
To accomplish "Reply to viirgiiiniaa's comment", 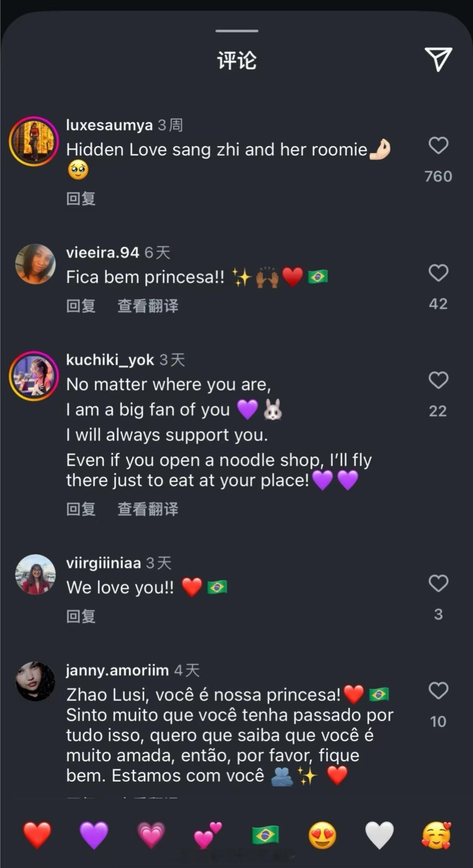I will pyautogui.click(x=81, y=616).
